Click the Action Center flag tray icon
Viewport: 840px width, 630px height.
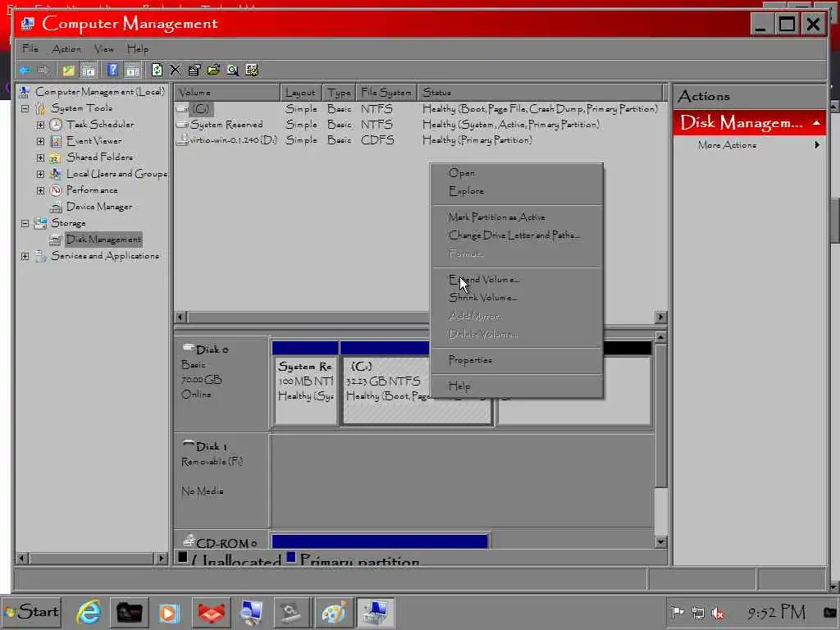[678, 612]
